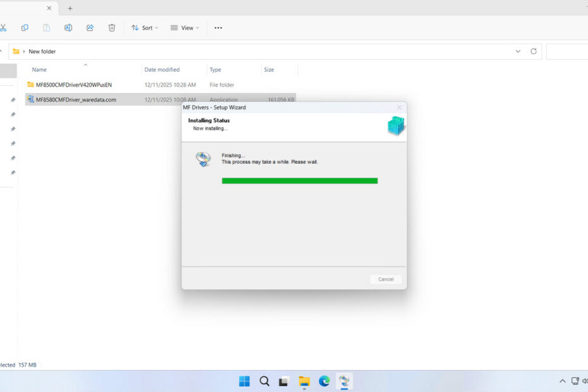588x392 pixels.
Task: Click the Copy icon in the toolbar
Action: (25, 28)
